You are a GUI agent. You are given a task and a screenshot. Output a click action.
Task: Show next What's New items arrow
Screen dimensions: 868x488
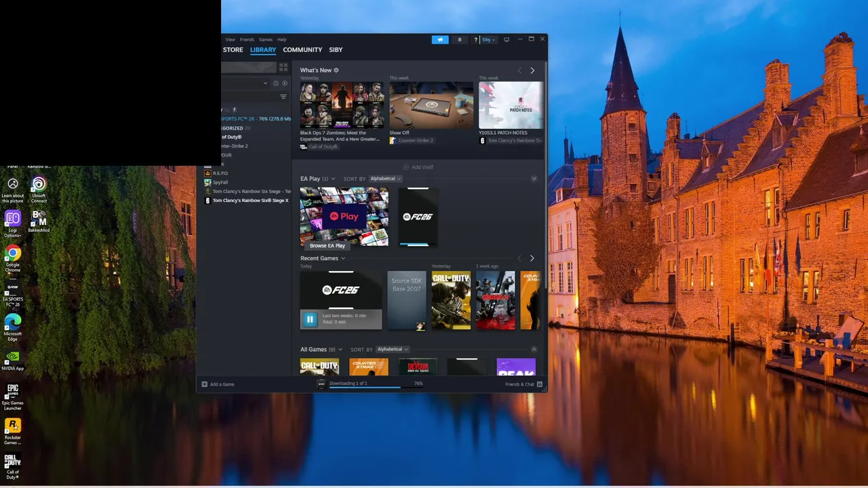coord(532,70)
